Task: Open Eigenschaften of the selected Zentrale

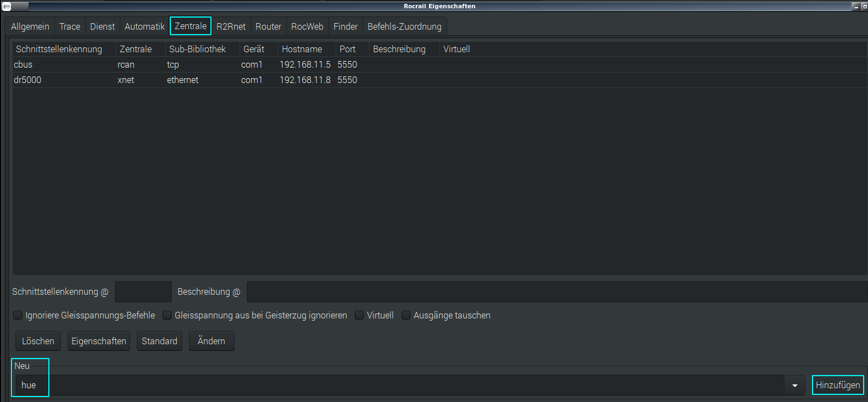Action: click(99, 341)
